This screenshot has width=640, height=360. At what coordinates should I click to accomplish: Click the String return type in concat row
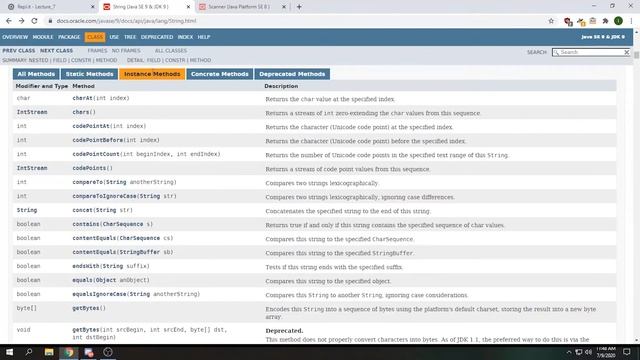tap(27, 210)
